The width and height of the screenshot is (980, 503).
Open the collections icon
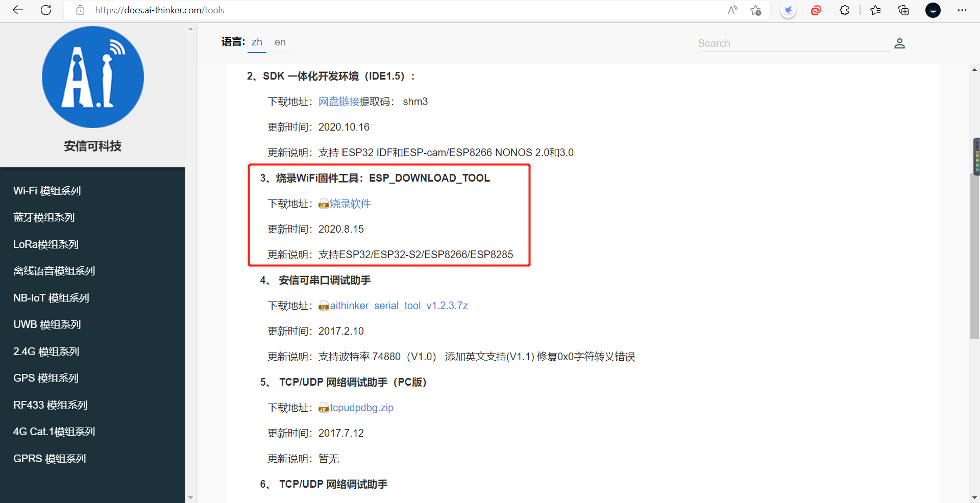[903, 10]
